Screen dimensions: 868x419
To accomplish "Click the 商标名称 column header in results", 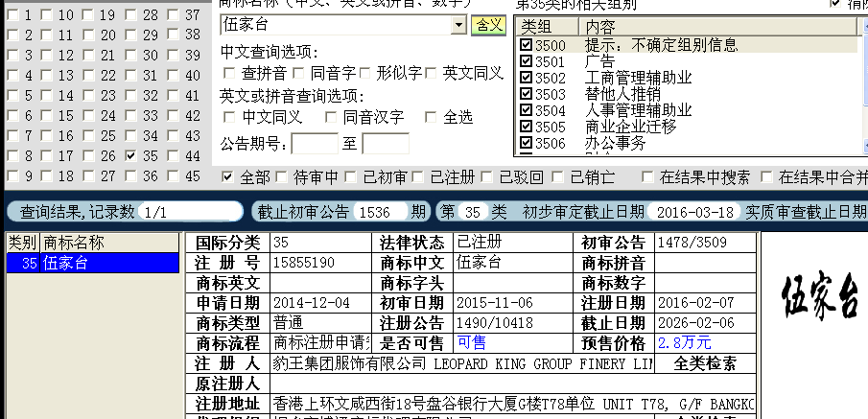I will 109,243.
